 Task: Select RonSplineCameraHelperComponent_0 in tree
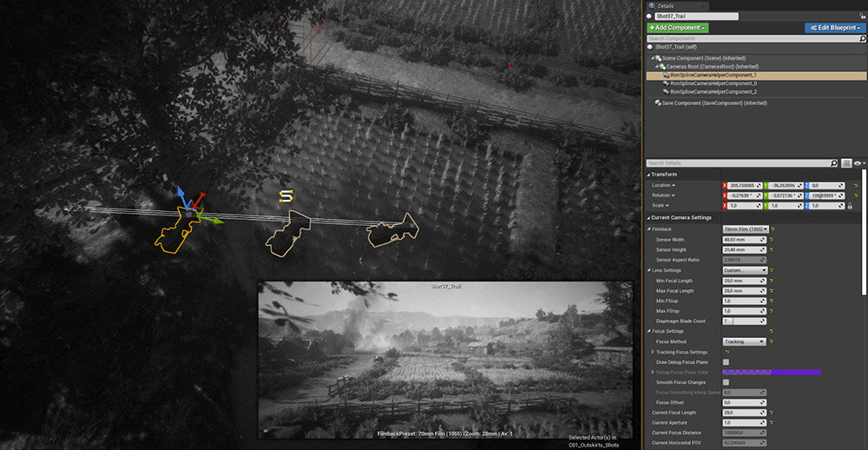713,83
